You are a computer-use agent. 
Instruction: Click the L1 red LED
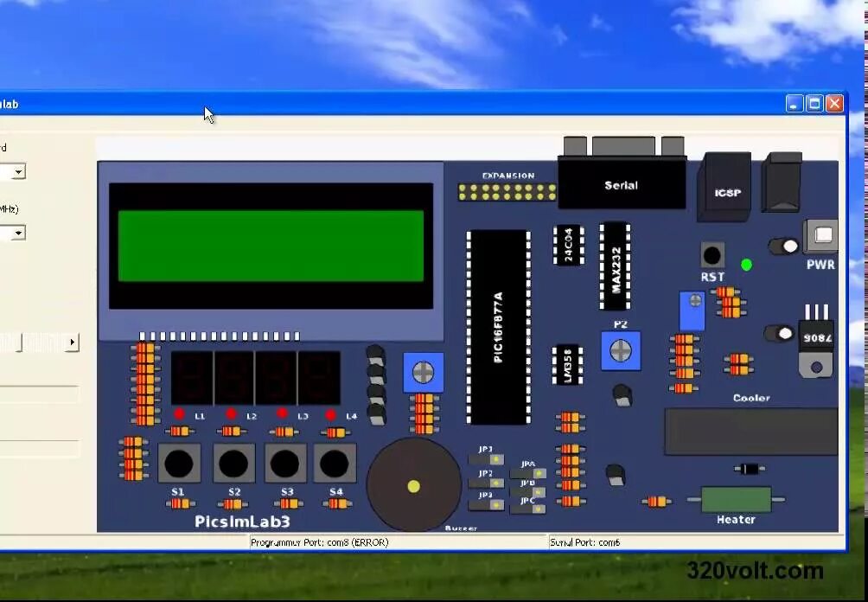(179, 414)
